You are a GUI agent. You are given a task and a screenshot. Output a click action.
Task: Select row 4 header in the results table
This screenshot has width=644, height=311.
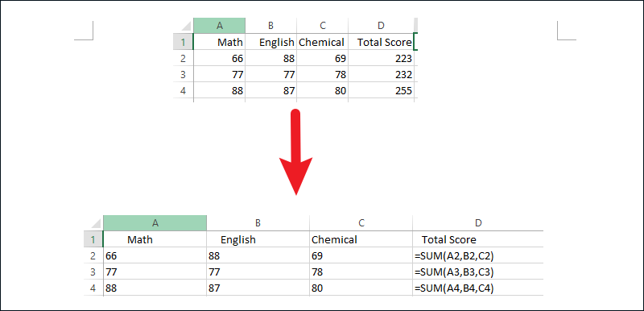pyautogui.click(x=184, y=90)
